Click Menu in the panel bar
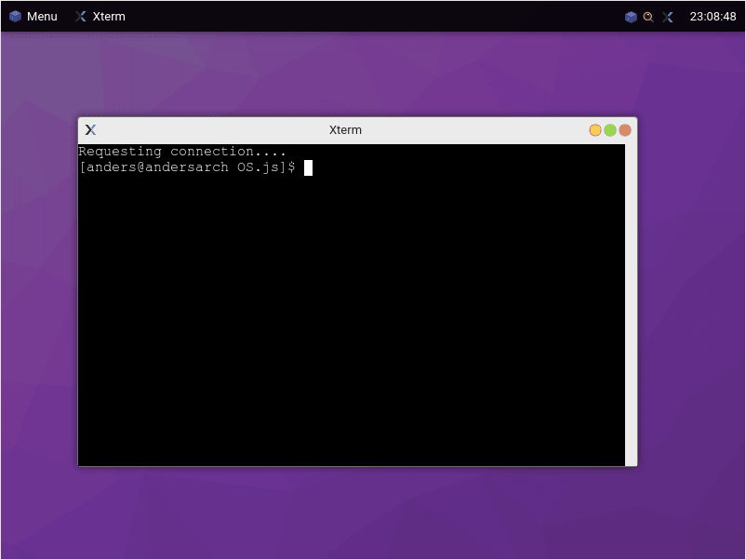 pos(43,16)
